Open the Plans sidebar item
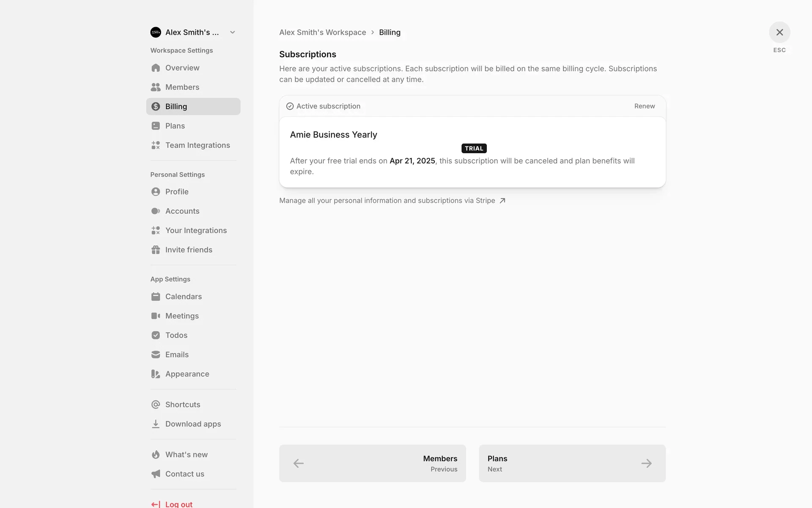 (193, 126)
